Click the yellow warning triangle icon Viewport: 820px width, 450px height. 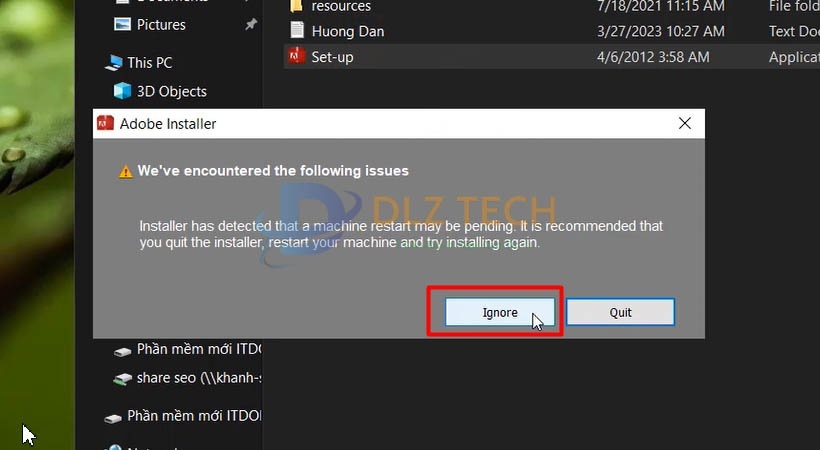pos(126,171)
